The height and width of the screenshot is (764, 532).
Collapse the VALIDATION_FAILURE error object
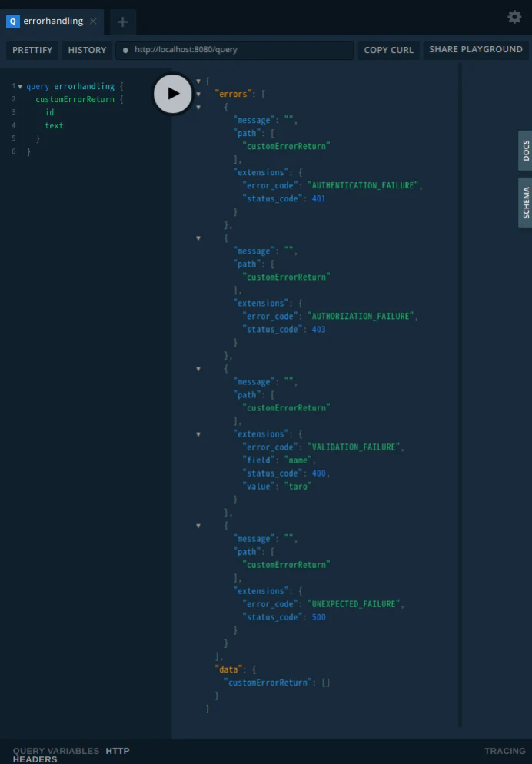[x=198, y=369]
